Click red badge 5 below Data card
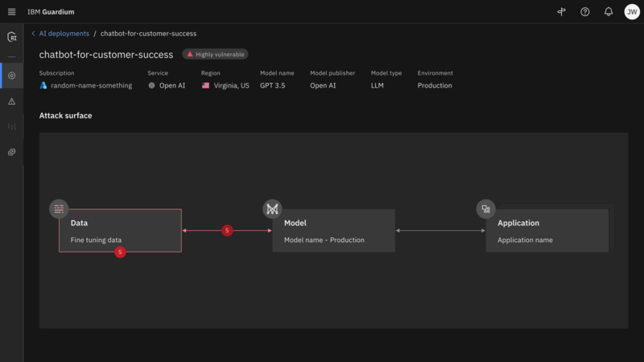This screenshot has height=362, width=644. point(120,252)
